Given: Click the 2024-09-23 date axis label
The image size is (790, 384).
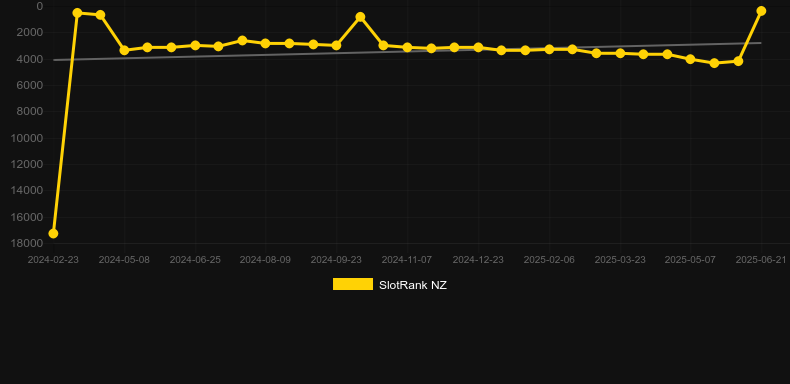Looking at the screenshot, I should (x=336, y=260).
